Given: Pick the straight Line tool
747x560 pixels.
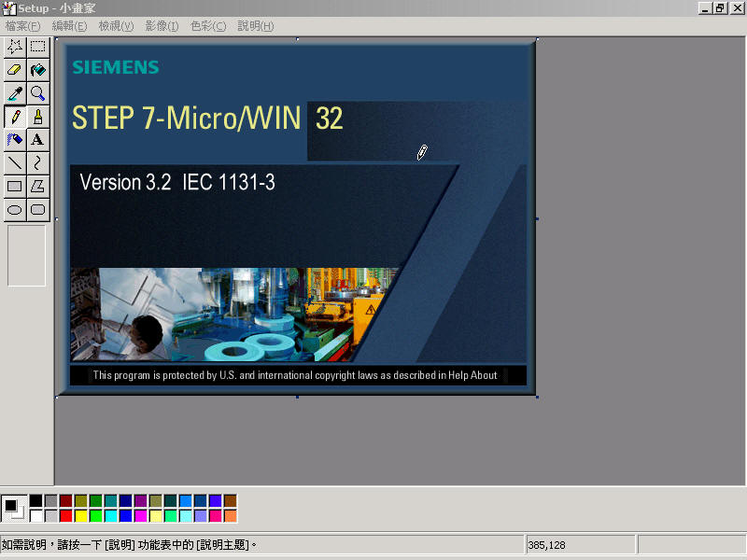Looking at the screenshot, I should pyautogui.click(x=15, y=162).
